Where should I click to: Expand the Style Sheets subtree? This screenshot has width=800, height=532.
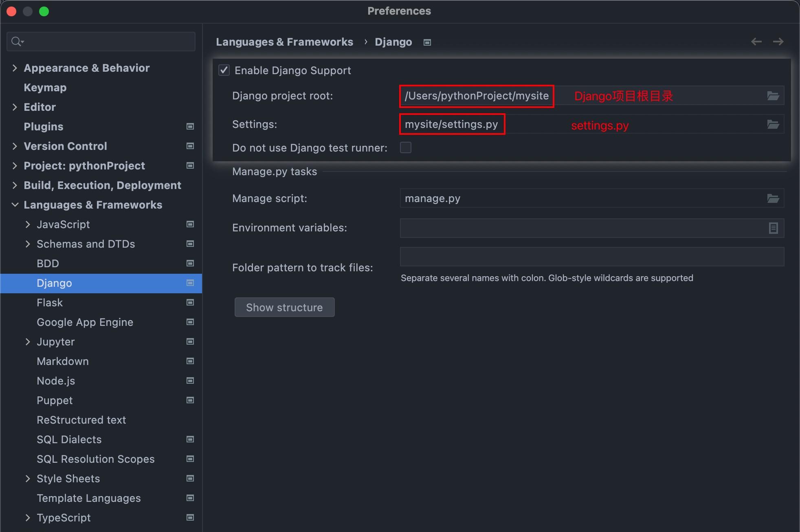coord(28,479)
